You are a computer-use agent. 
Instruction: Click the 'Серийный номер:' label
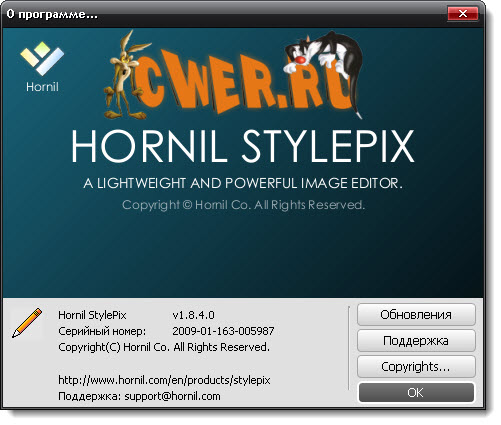pos(102,331)
